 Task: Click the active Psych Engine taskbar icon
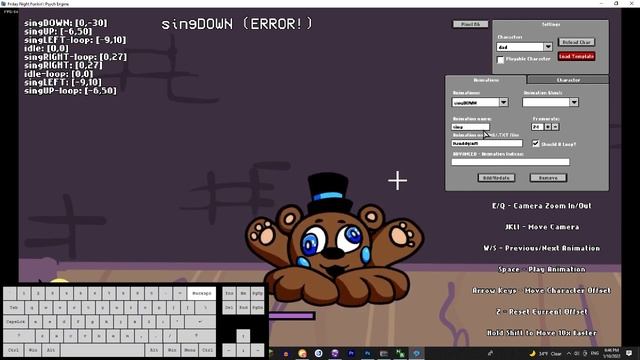coord(417,353)
